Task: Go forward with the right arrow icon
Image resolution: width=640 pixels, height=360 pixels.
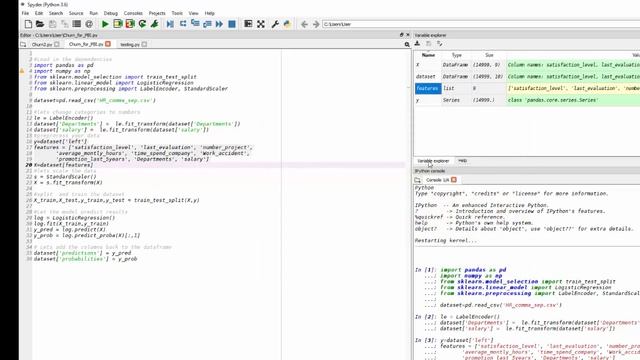Action: tap(316, 24)
